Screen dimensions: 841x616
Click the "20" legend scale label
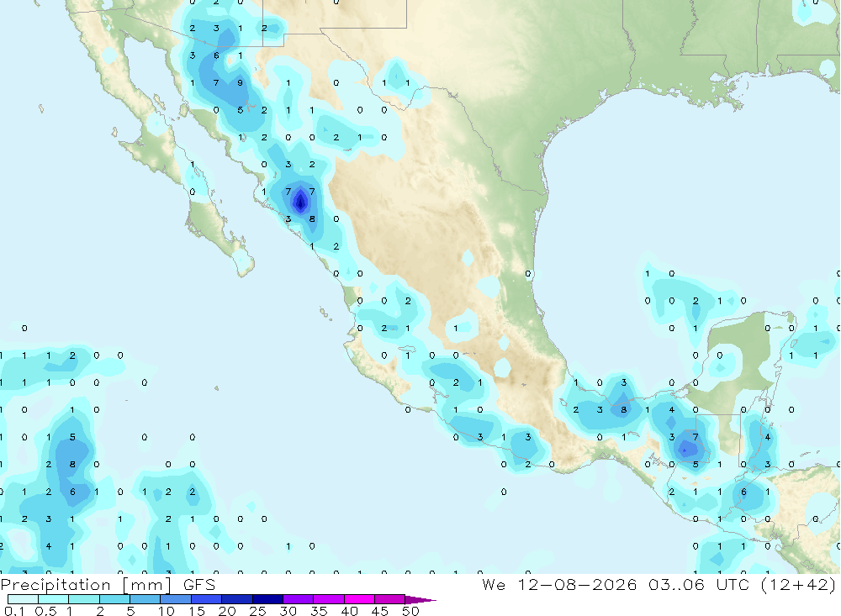point(227,611)
